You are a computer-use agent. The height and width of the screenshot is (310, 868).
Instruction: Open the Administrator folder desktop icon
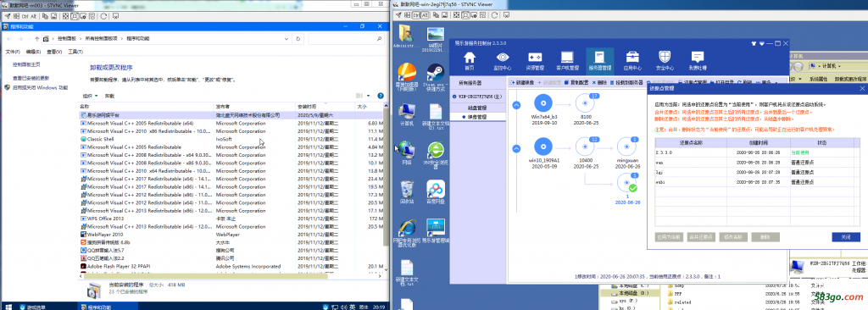coord(407,34)
